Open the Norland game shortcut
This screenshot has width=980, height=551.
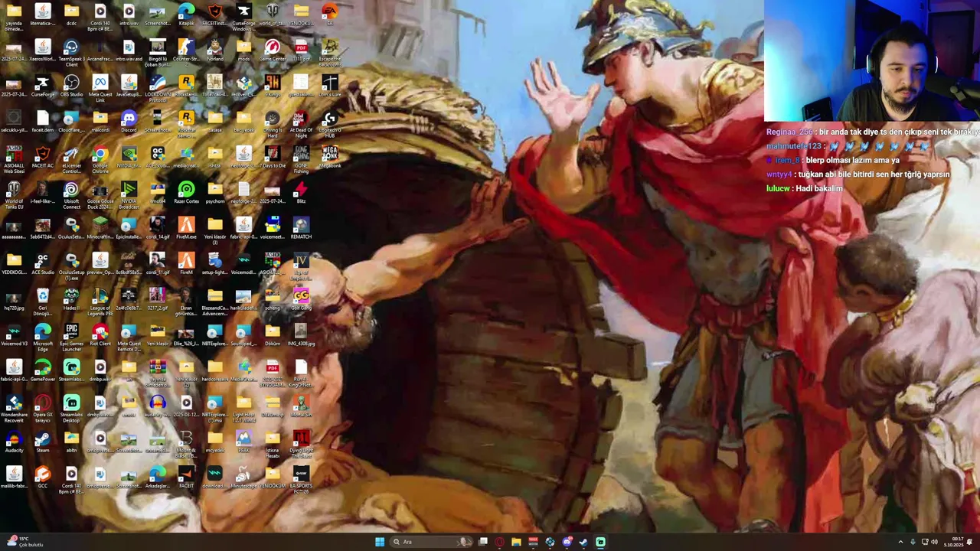(214, 51)
